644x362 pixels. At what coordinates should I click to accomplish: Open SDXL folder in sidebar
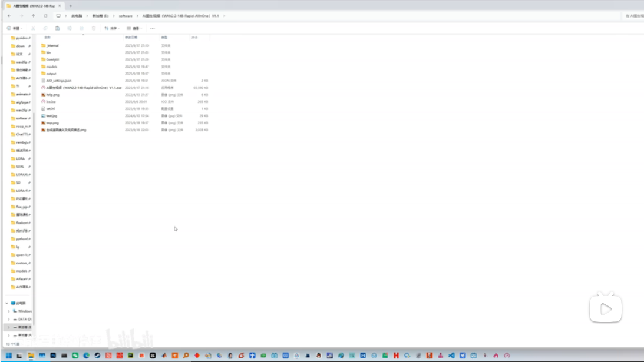tap(21, 167)
